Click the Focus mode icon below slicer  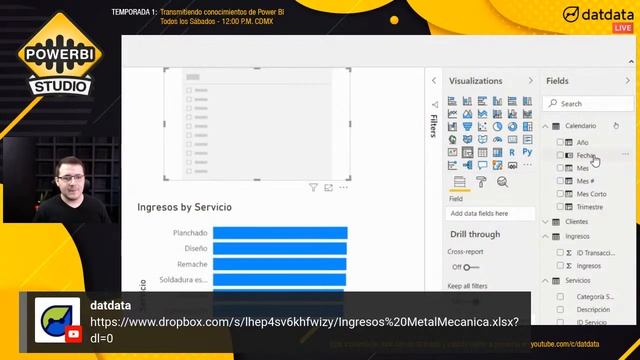(x=329, y=187)
